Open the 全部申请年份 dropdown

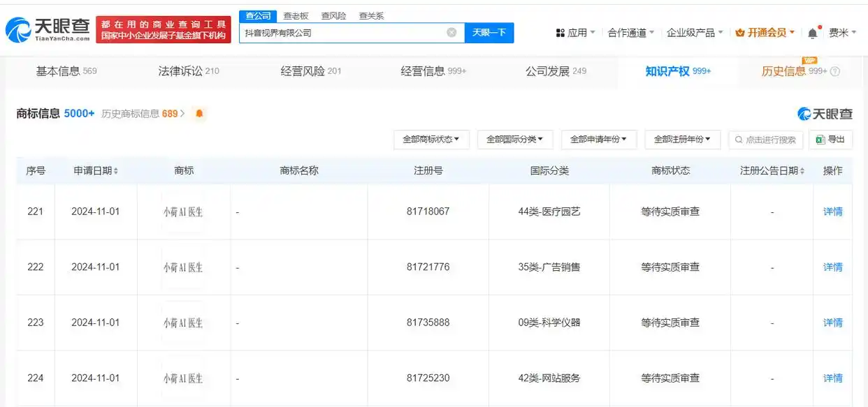(598, 139)
